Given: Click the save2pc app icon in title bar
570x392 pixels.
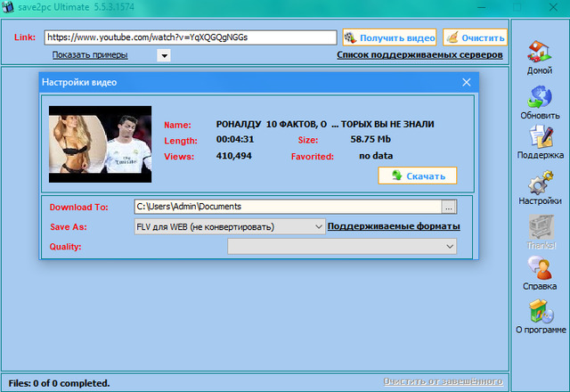Looking at the screenshot, I should pyautogui.click(x=9, y=7).
